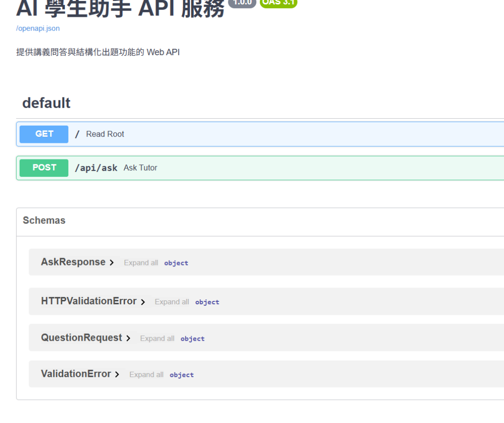Screen dimensions: 504x423
Task: Click the object type label for ValidationError
Action: click(182, 375)
